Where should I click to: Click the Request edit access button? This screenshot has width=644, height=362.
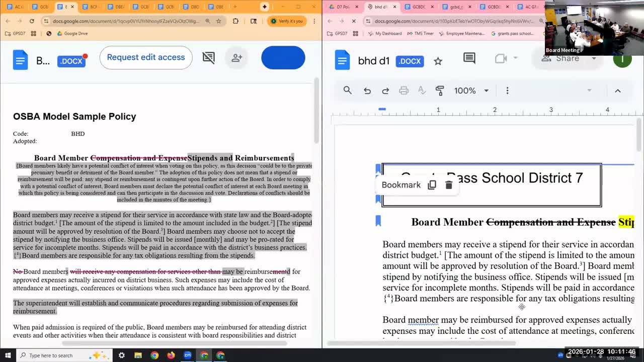(146, 57)
